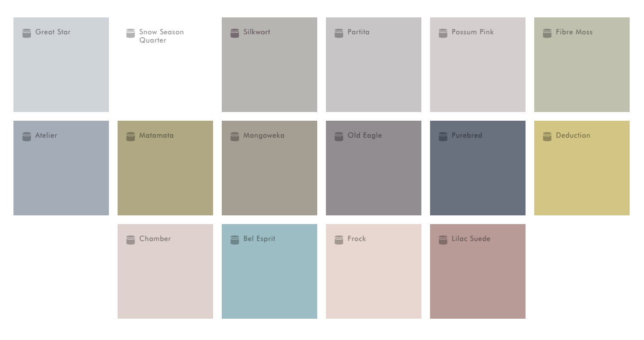Viewport: 644px width, 340px height.
Task: Open the Possum Pink colour name link
Action: 473,32
